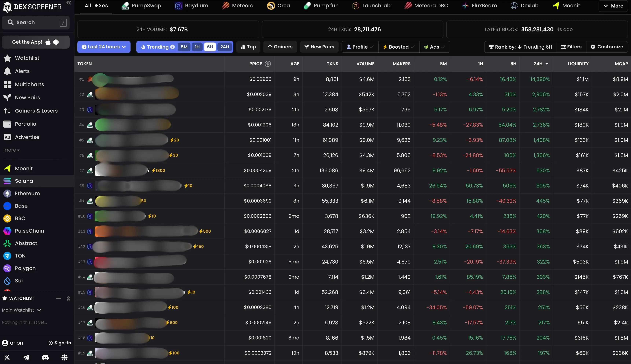Switch to the All DEXes tab
631x364 pixels.
pos(96,6)
